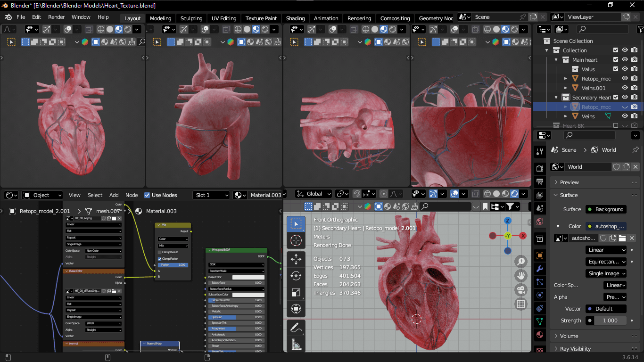Image resolution: width=644 pixels, height=362 pixels.
Task: Click the Background surface shader button
Action: [605, 209]
